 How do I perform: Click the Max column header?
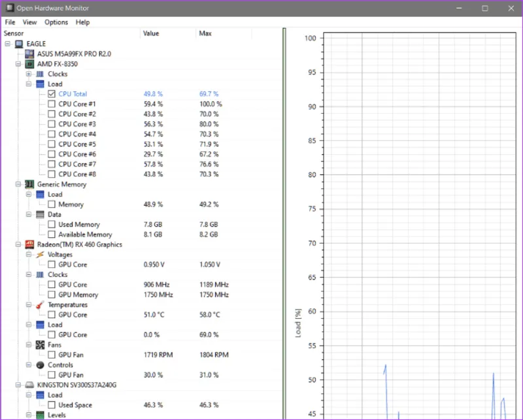pyautogui.click(x=224, y=33)
